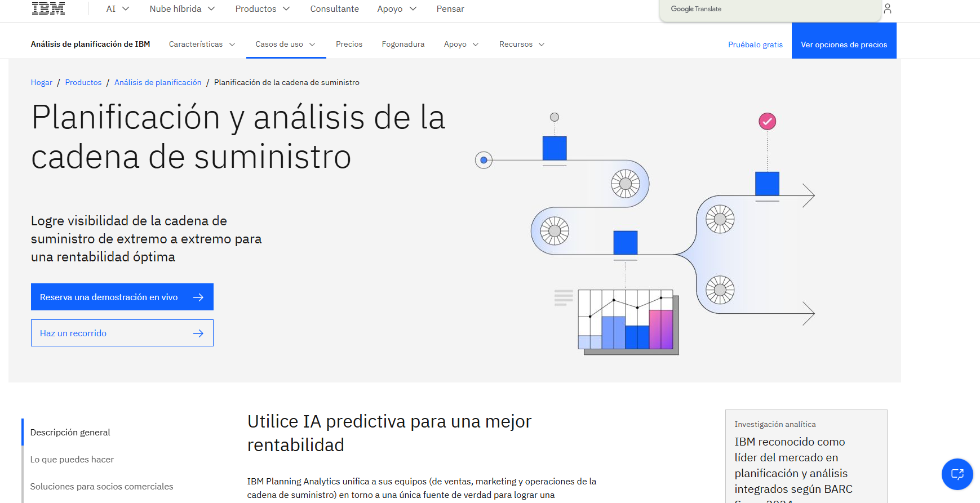This screenshot has height=503, width=980.
Task: Click the IBM logo
Action: (x=48, y=9)
